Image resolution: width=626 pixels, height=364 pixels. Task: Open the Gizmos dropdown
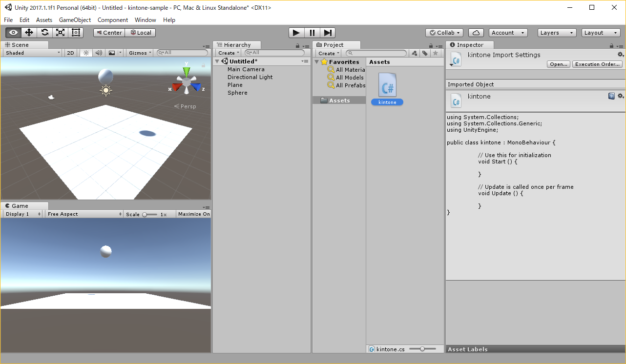[x=141, y=53]
